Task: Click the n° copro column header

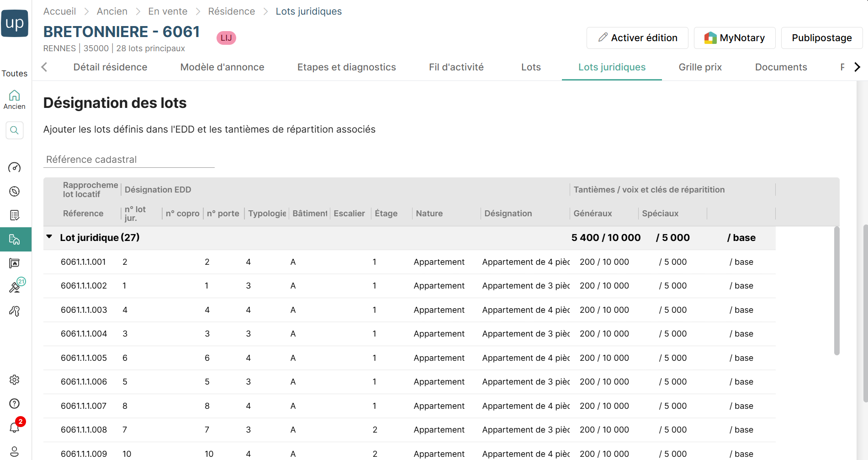Action: [x=183, y=214]
